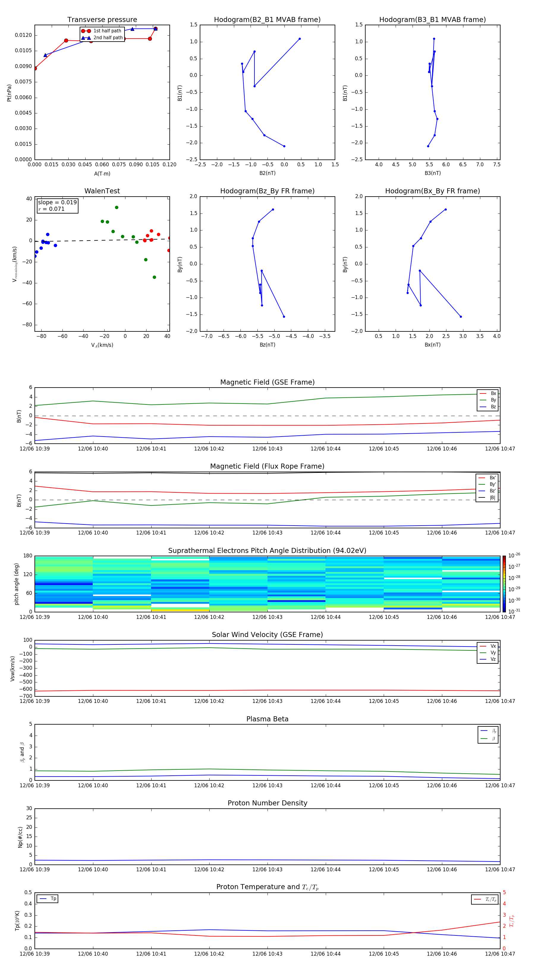Click the "Bx(nT)" axis label
The width and height of the screenshot is (535, 980).
432,345
